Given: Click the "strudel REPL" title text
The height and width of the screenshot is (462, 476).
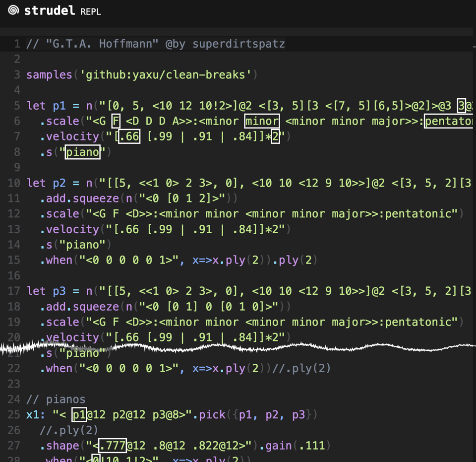Looking at the screenshot, I should point(62,11).
